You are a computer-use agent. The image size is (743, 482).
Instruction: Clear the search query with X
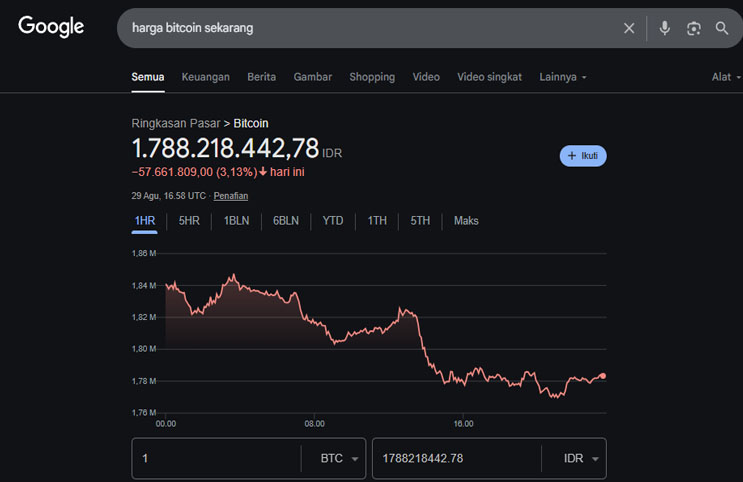click(x=629, y=28)
